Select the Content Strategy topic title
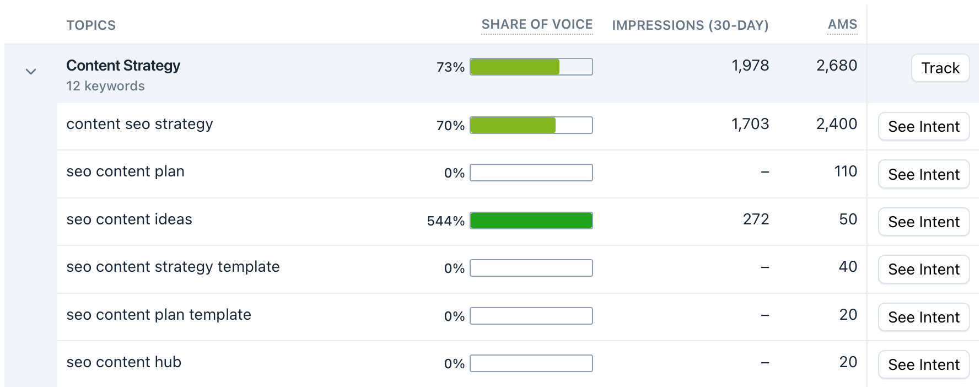This screenshot has height=387, width=980. coord(123,66)
